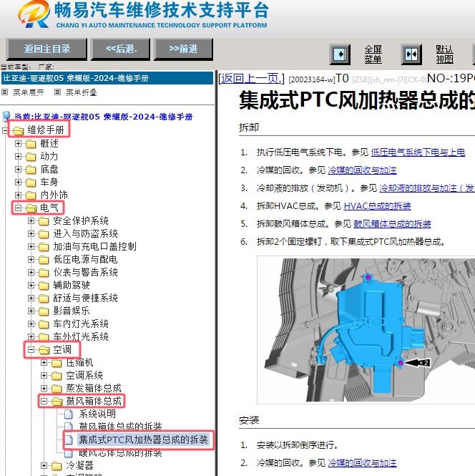Viewport: 475px width, 476px height.
Task: Click the 返回主目录 button
Action: [x=46, y=49]
